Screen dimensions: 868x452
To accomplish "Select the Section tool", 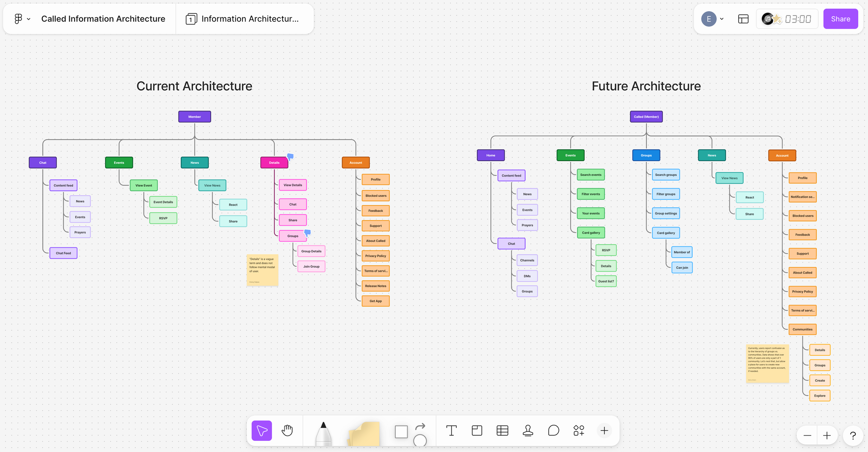I will [477, 430].
